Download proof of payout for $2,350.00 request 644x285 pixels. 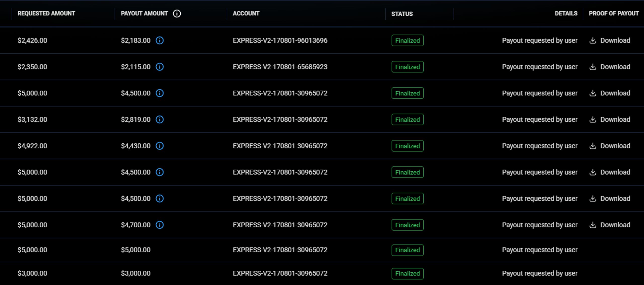pos(610,67)
